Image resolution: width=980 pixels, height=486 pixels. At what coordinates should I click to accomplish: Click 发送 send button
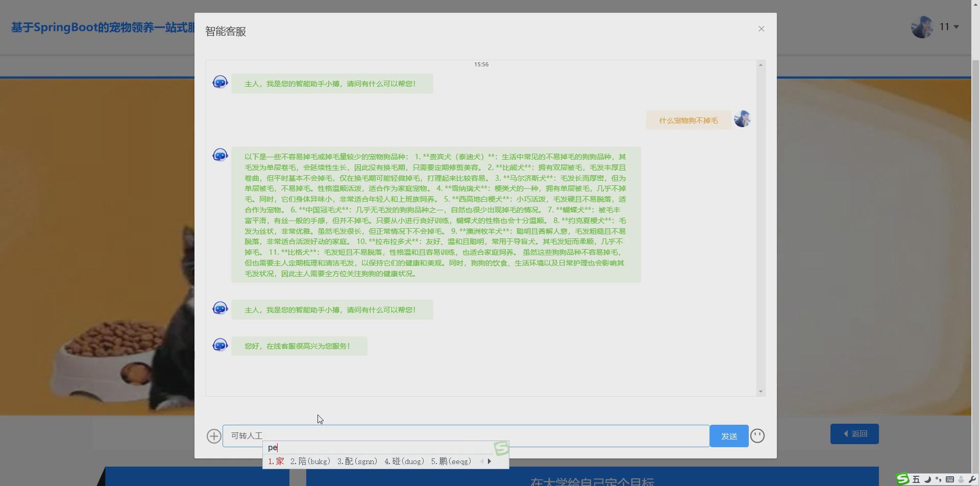pyautogui.click(x=729, y=436)
